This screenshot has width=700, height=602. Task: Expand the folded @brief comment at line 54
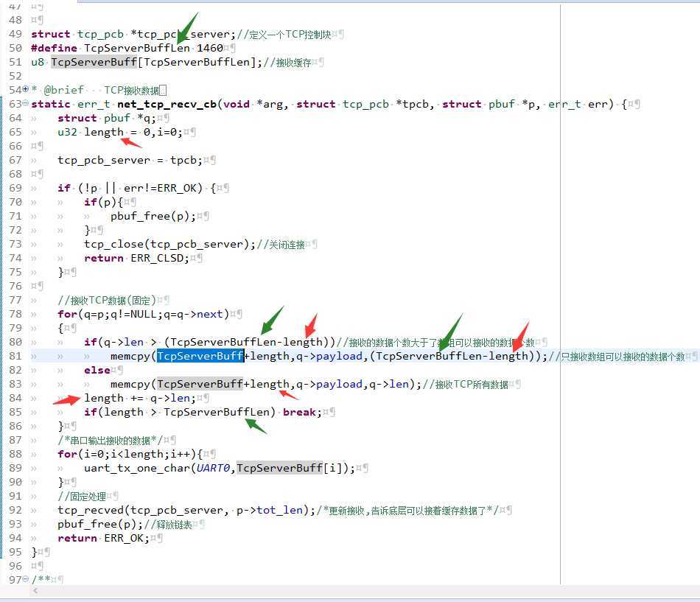point(26,89)
